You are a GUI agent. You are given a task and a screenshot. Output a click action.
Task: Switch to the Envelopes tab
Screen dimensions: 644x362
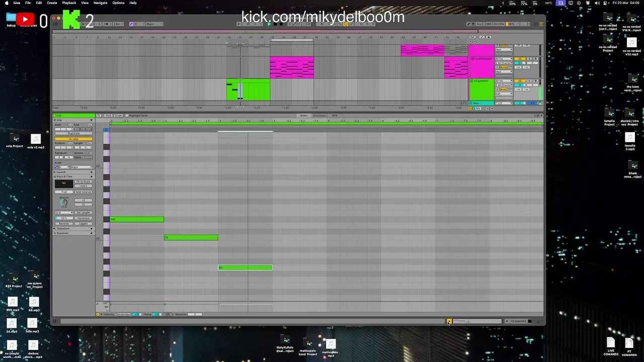319,116
